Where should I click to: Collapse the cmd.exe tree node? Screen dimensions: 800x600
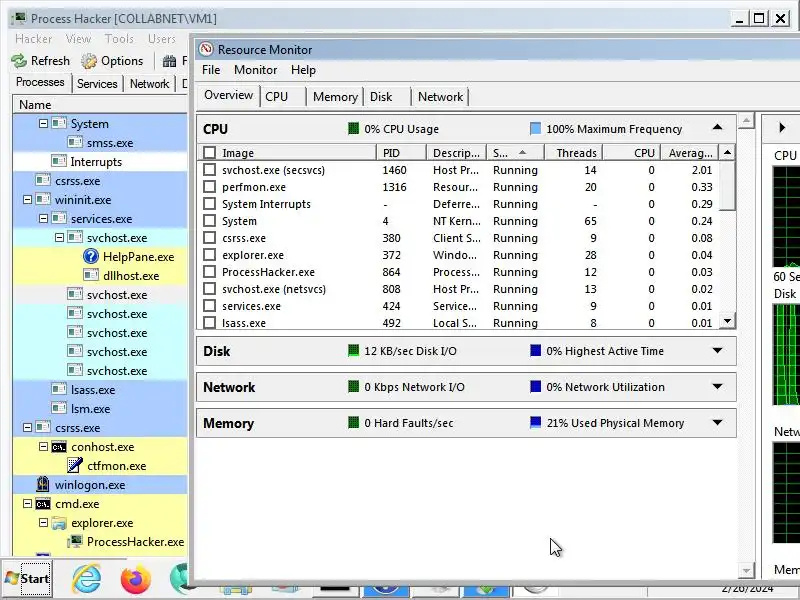[28, 504]
